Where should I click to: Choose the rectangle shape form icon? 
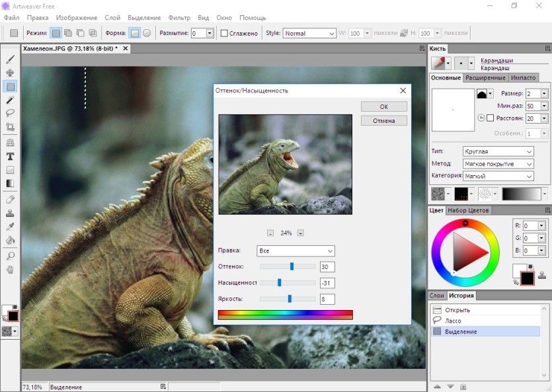tap(134, 33)
